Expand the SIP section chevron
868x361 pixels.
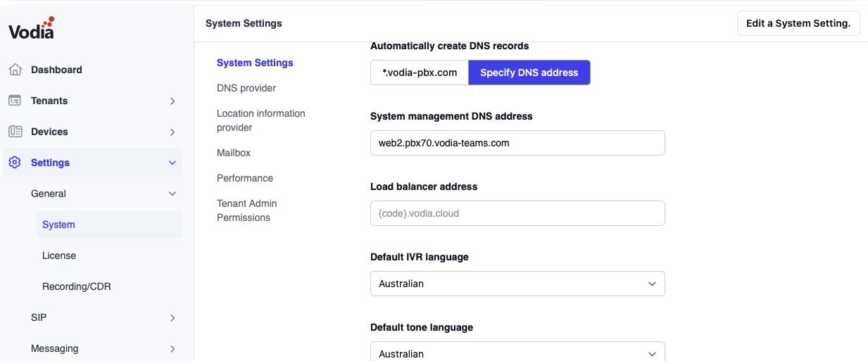point(172,318)
